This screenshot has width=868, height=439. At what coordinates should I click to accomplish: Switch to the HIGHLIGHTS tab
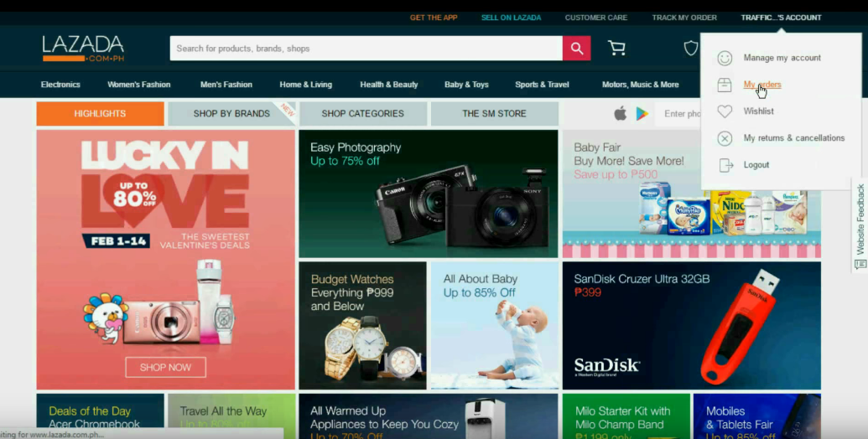pyautogui.click(x=100, y=113)
